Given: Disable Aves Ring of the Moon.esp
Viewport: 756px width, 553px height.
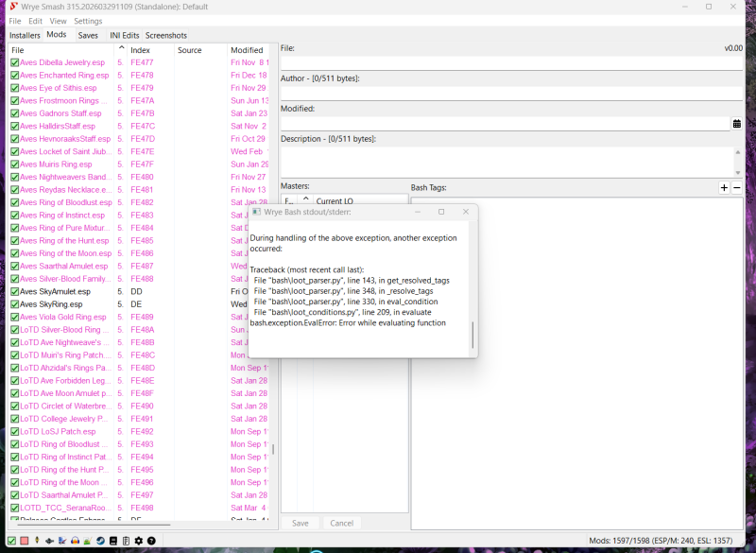Looking at the screenshot, I should coord(15,253).
